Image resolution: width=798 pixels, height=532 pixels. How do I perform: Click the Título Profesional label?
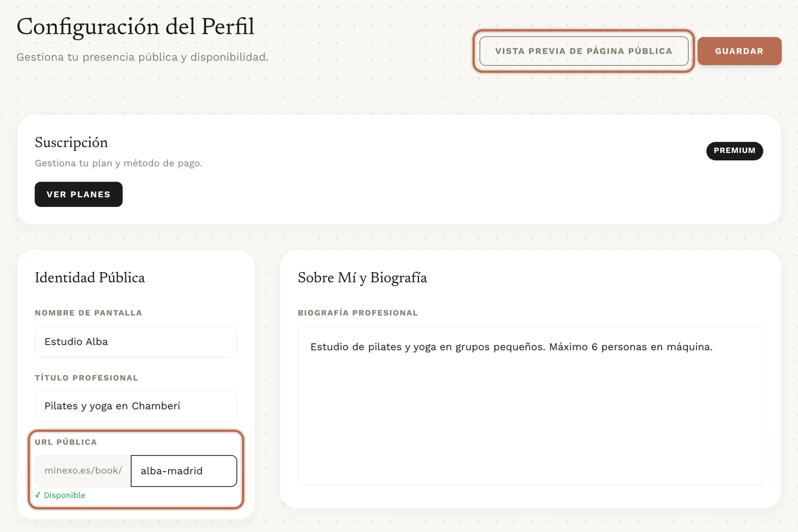pyautogui.click(x=86, y=378)
